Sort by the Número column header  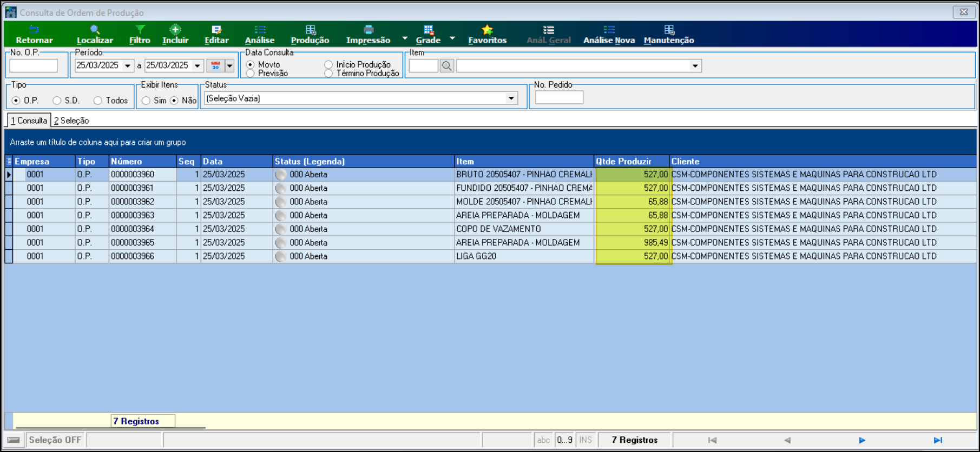pyautogui.click(x=142, y=161)
